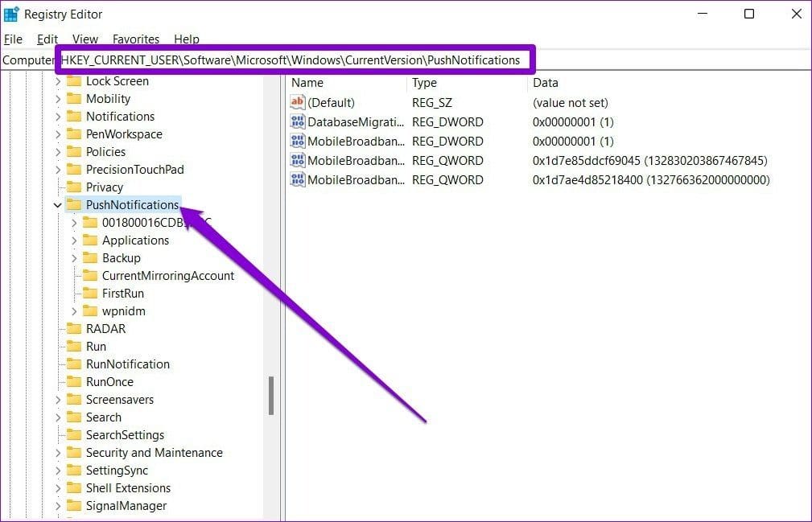Select the wpnidm tree item
The width and height of the screenshot is (812, 522).
[123, 311]
